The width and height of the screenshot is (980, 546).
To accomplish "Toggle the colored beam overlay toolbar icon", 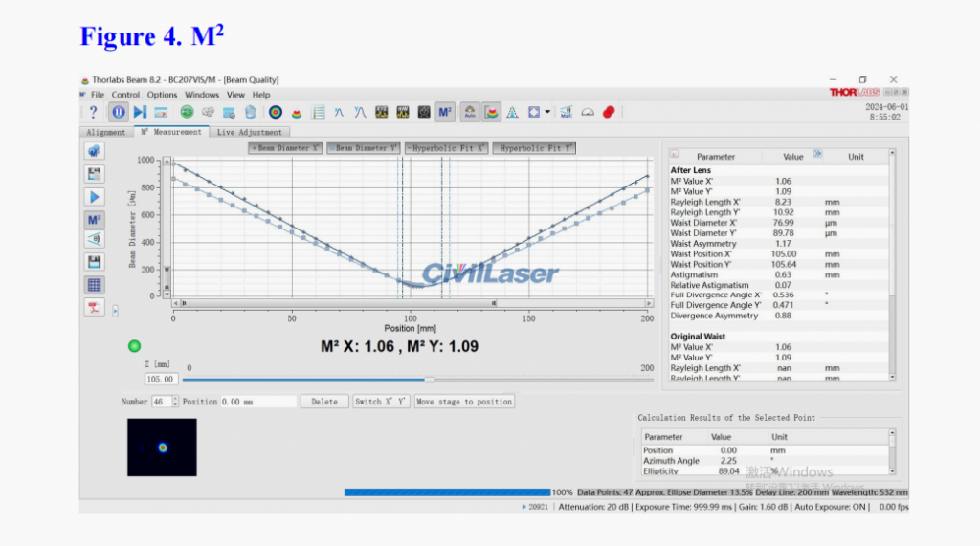I will click(x=492, y=112).
